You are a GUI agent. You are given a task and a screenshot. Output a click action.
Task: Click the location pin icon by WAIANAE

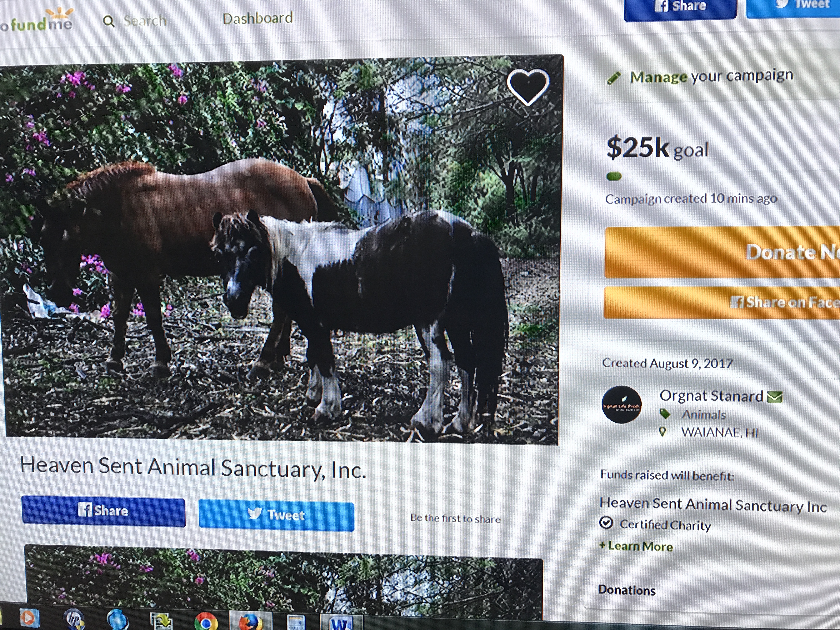tap(663, 432)
